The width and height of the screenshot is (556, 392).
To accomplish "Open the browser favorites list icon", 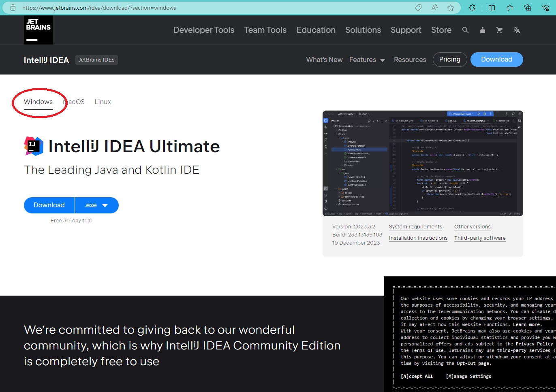I will tap(510, 8).
